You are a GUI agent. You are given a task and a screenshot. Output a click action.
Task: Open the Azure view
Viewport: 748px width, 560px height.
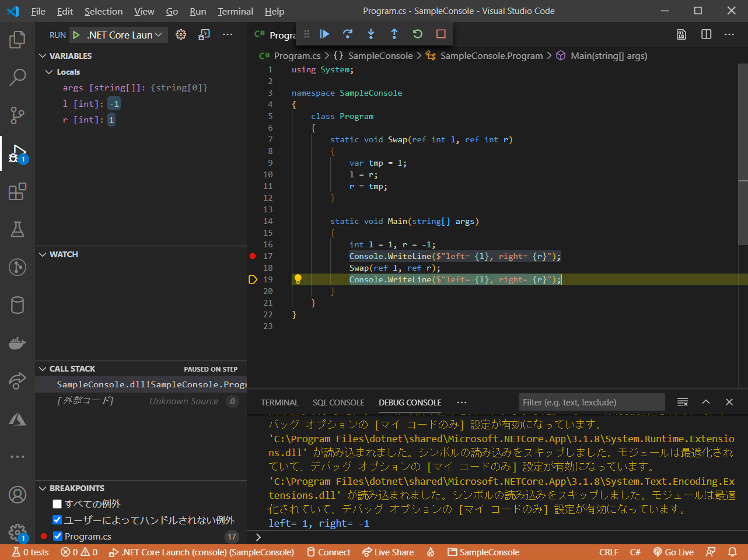(x=18, y=419)
